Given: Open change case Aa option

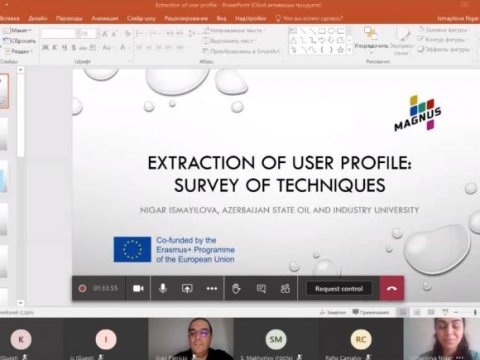Looking at the screenshot, I should [107, 48].
